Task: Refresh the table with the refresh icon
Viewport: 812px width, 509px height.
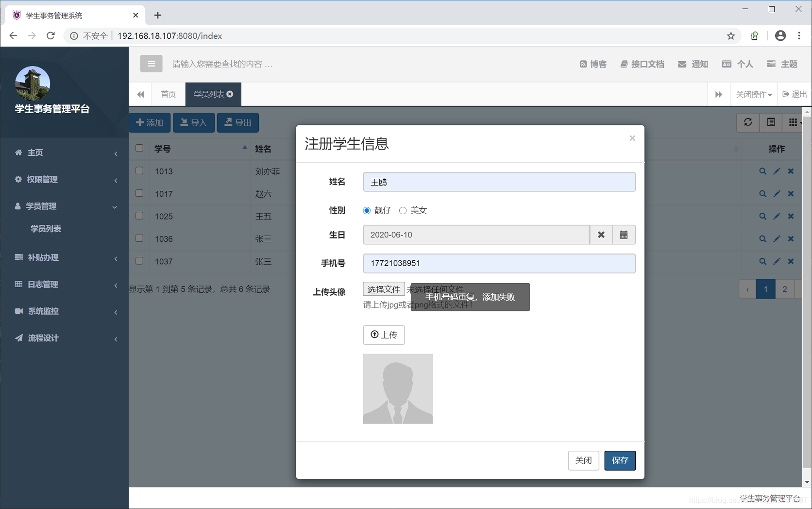Action: [x=748, y=122]
